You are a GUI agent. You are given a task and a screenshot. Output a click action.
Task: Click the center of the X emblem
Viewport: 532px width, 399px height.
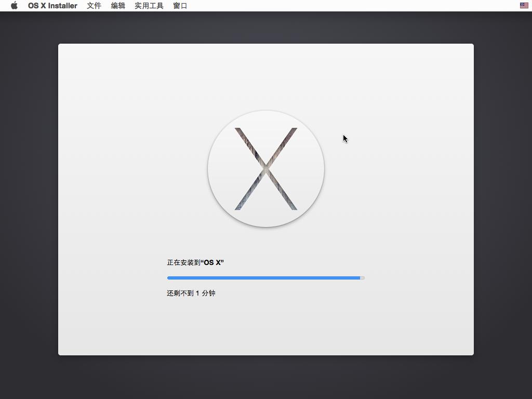coord(266,169)
